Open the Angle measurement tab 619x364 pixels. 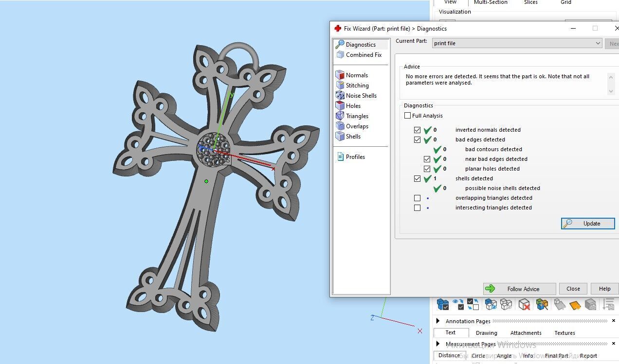pyautogui.click(x=504, y=356)
